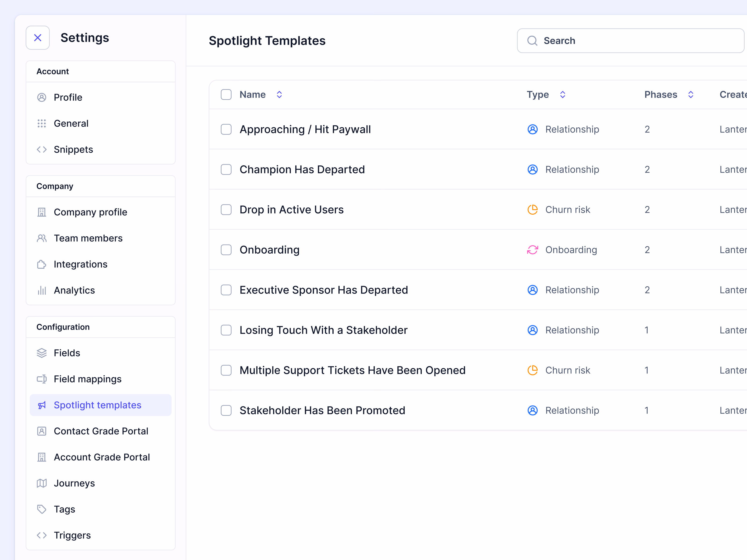
Task: Sort by the Type column arrows
Action: click(x=563, y=94)
